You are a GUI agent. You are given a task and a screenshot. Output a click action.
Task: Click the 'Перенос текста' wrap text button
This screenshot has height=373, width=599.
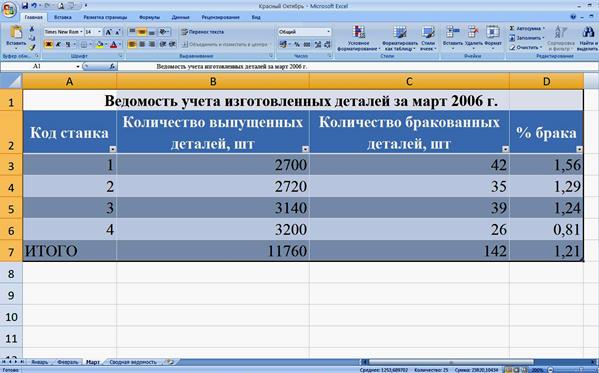[202, 32]
